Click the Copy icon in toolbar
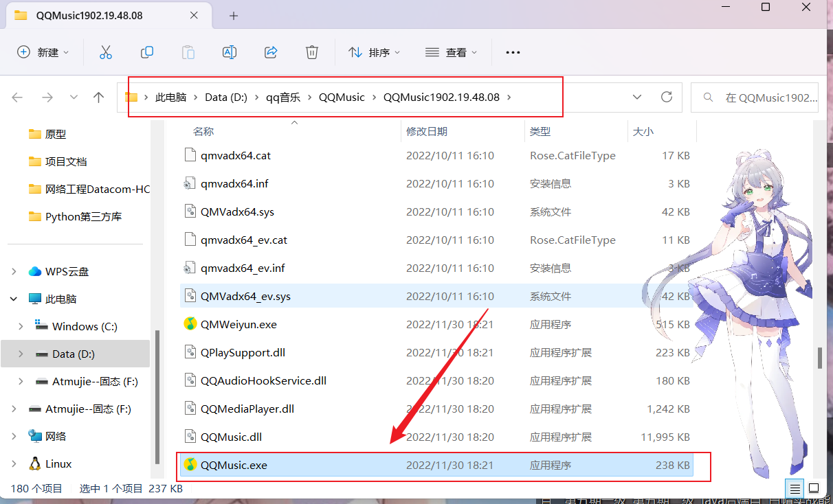833x504 pixels. pos(146,52)
